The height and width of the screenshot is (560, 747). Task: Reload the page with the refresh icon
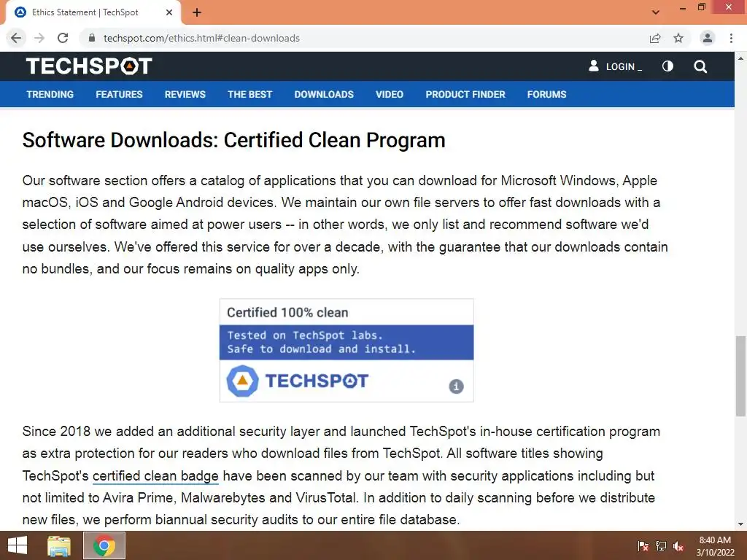click(x=63, y=38)
